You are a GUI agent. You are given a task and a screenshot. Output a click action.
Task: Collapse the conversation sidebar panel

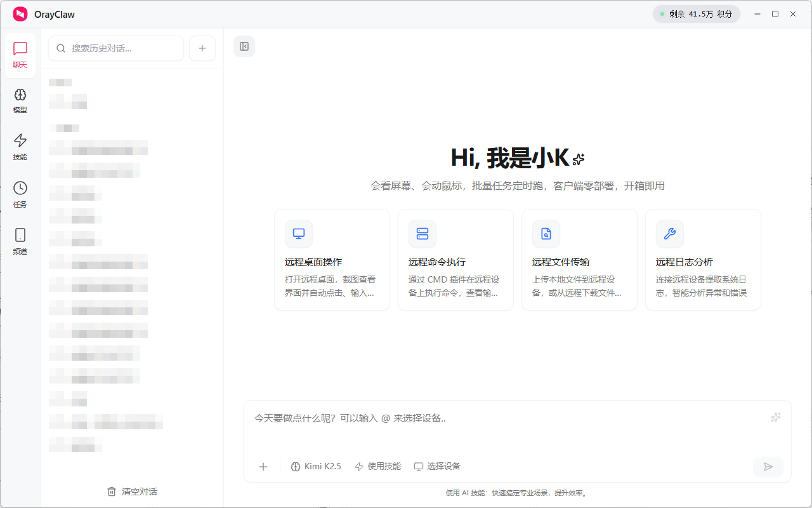[244, 46]
